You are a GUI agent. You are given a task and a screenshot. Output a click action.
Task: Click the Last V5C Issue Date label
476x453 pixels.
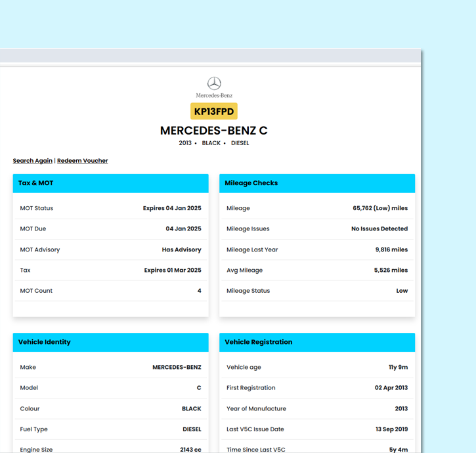[255, 429]
